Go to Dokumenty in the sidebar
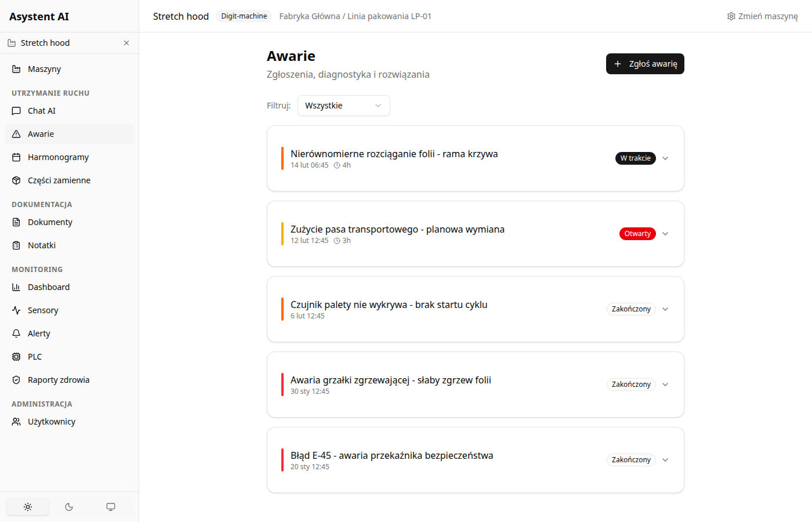This screenshot has width=812, height=522. (x=50, y=222)
